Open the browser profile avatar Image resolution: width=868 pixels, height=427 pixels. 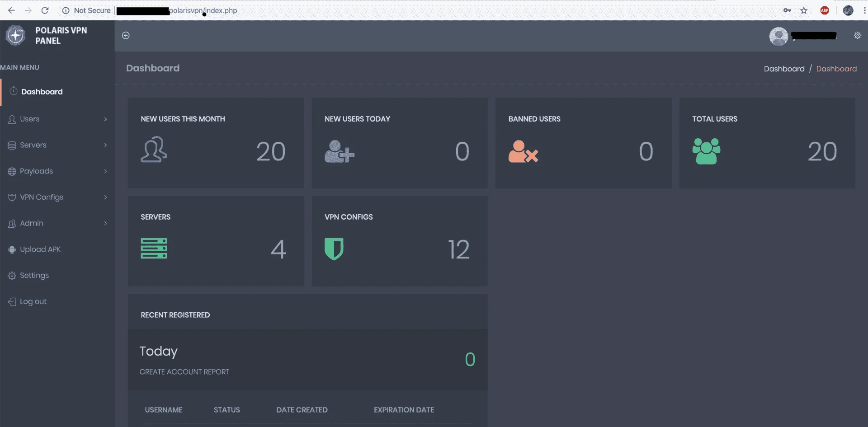coord(848,10)
